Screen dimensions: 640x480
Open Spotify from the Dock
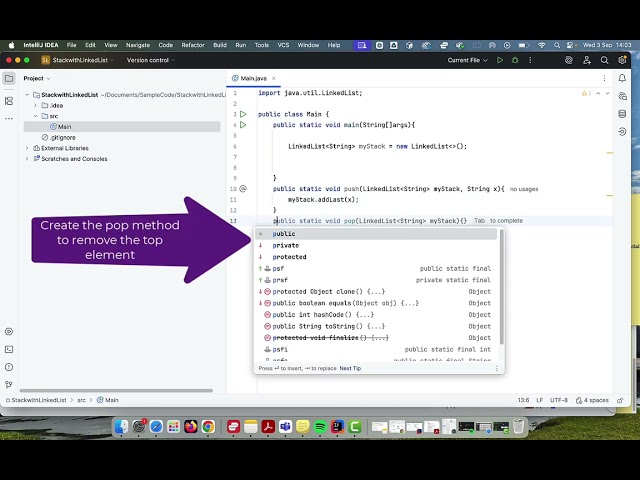tap(320, 427)
